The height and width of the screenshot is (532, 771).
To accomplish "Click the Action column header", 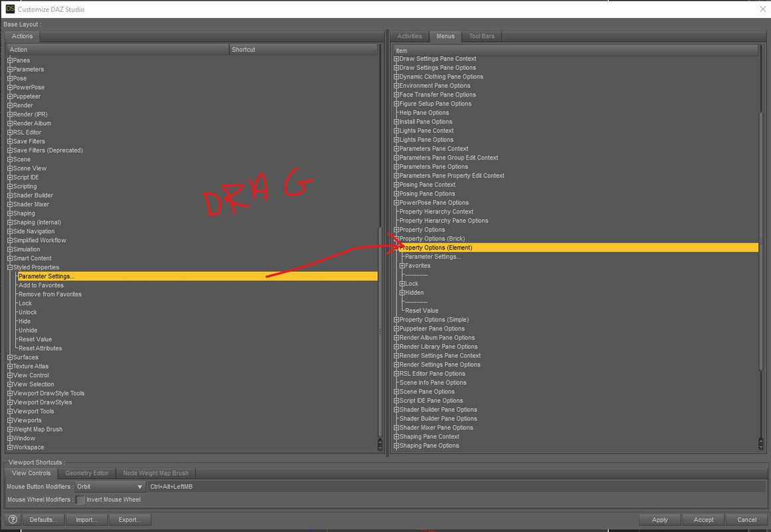I will (118, 50).
